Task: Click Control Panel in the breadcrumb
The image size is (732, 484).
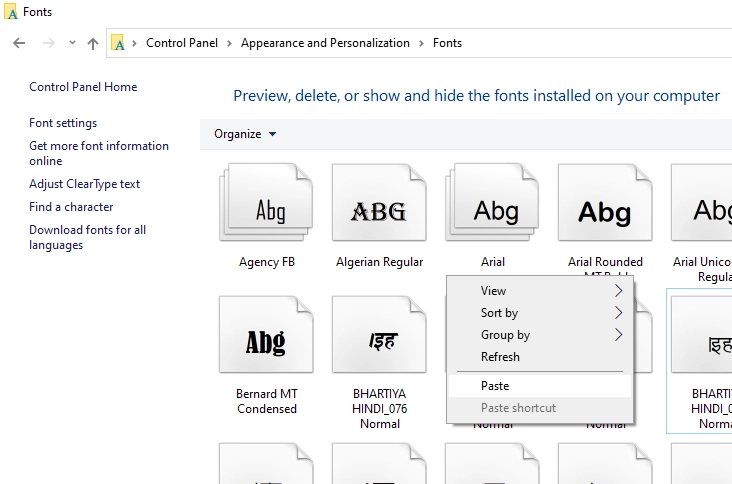Action: [182, 43]
